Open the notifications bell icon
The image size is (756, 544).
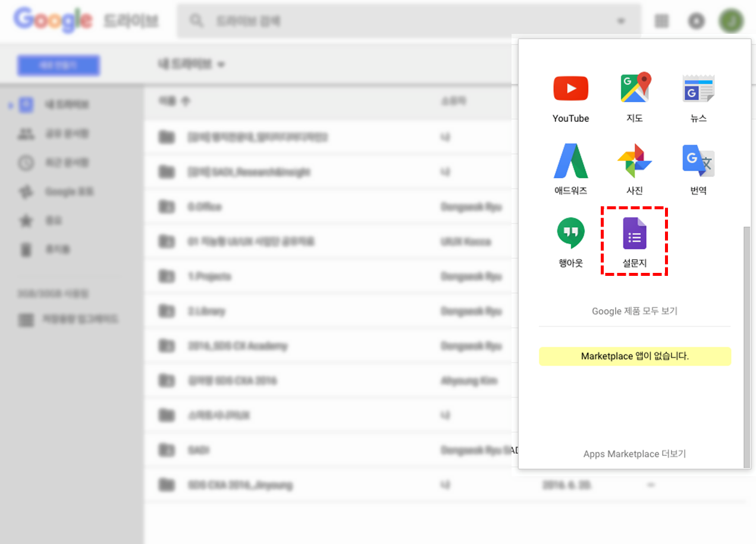coord(697,21)
